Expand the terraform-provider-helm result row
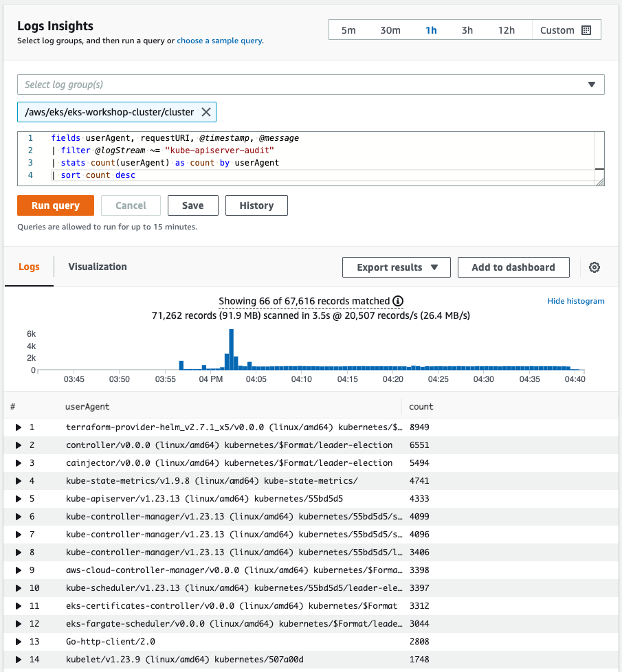Image resolution: width=622 pixels, height=672 pixels. tap(19, 427)
